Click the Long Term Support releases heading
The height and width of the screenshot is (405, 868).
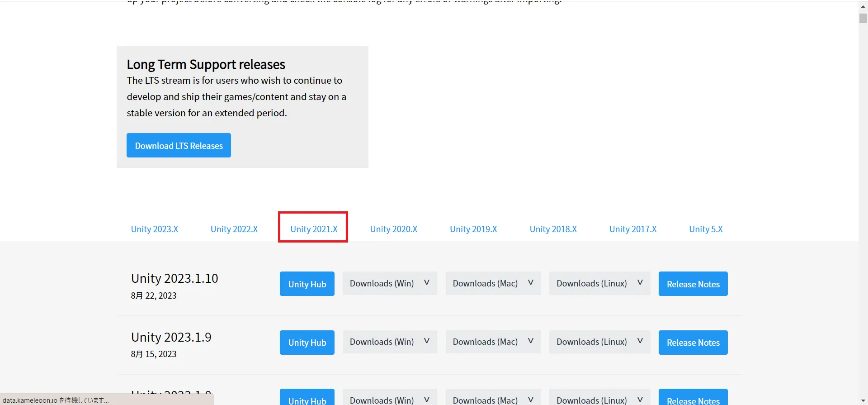(206, 64)
